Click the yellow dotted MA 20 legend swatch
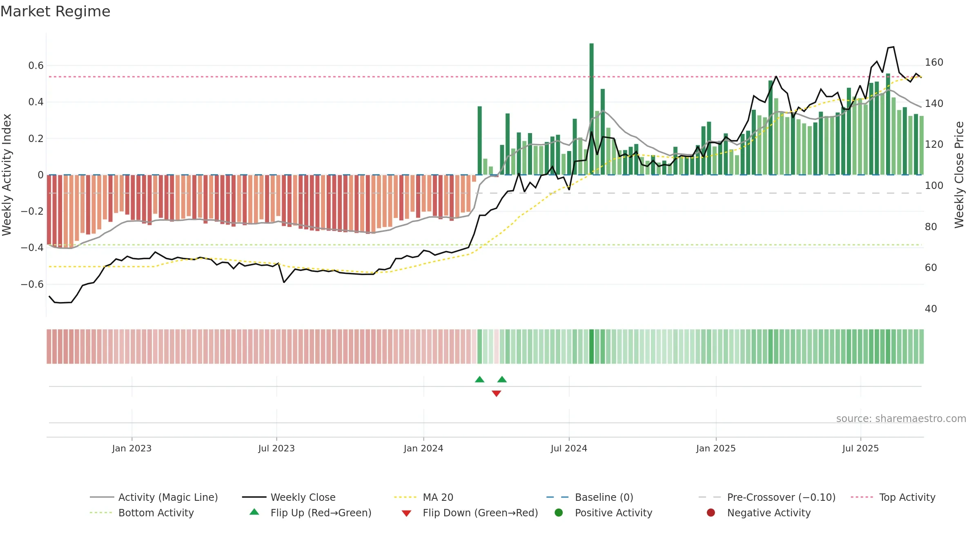 point(405,497)
